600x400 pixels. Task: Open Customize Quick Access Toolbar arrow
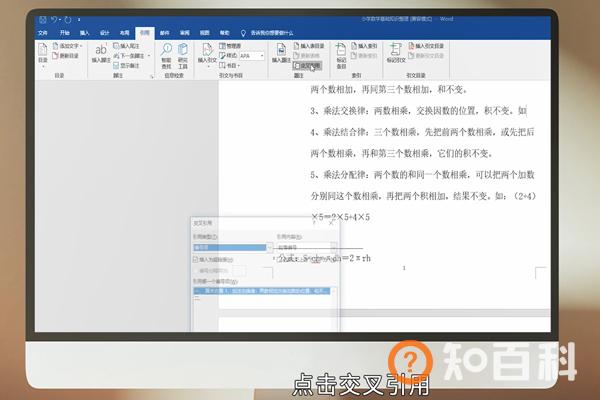pos(79,20)
